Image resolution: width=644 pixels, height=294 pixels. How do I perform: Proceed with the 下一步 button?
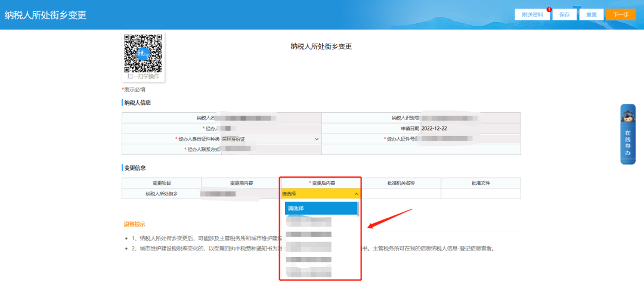(621, 14)
